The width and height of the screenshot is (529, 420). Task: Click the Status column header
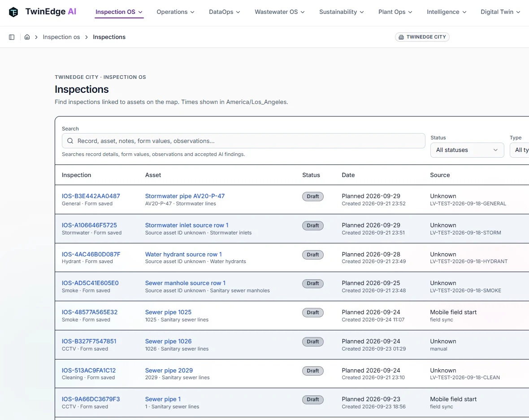click(x=311, y=175)
